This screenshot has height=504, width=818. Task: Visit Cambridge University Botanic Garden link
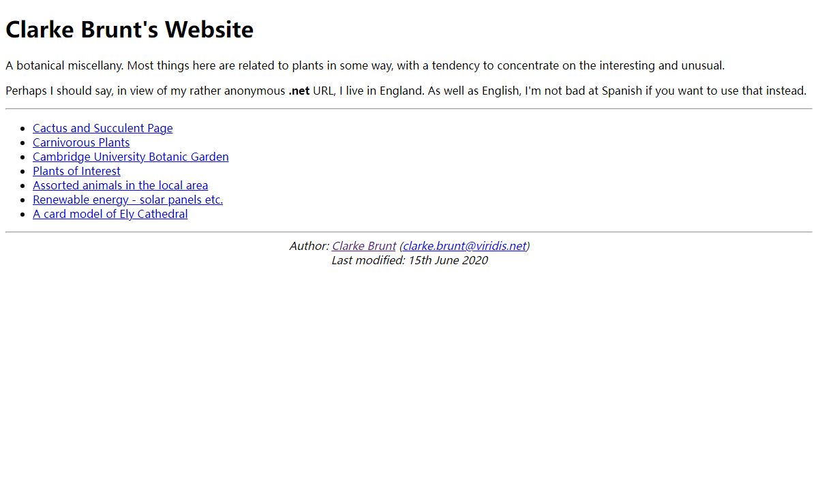coord(131,157)
